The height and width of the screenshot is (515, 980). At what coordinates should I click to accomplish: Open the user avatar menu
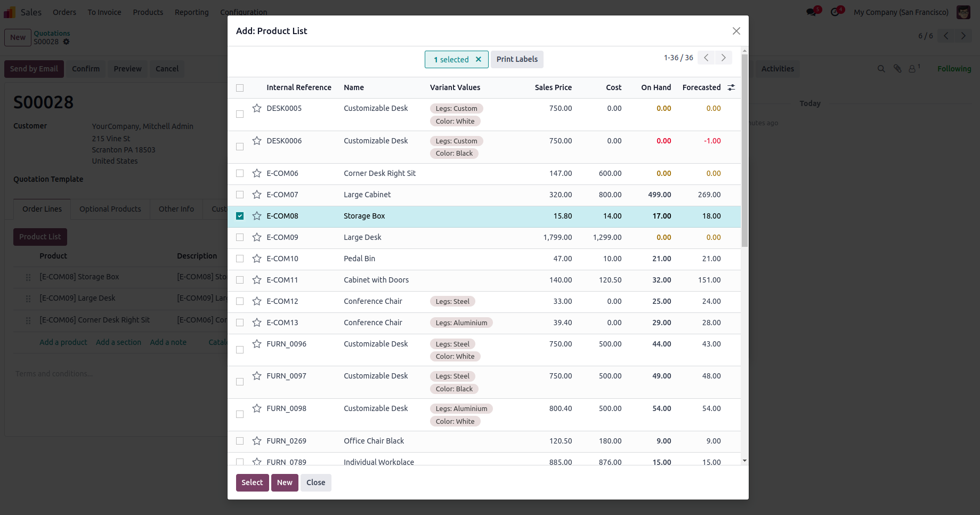(963, 12)
